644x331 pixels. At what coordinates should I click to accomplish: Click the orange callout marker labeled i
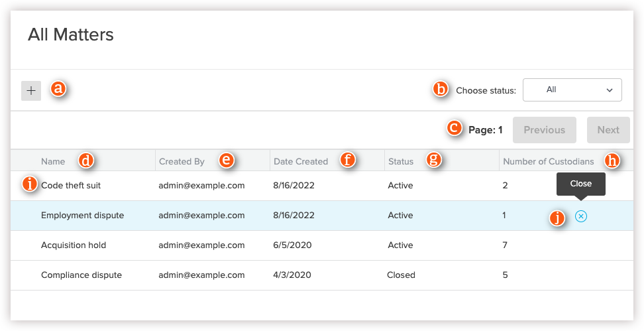pyautogui.click(x=29, y=185)
